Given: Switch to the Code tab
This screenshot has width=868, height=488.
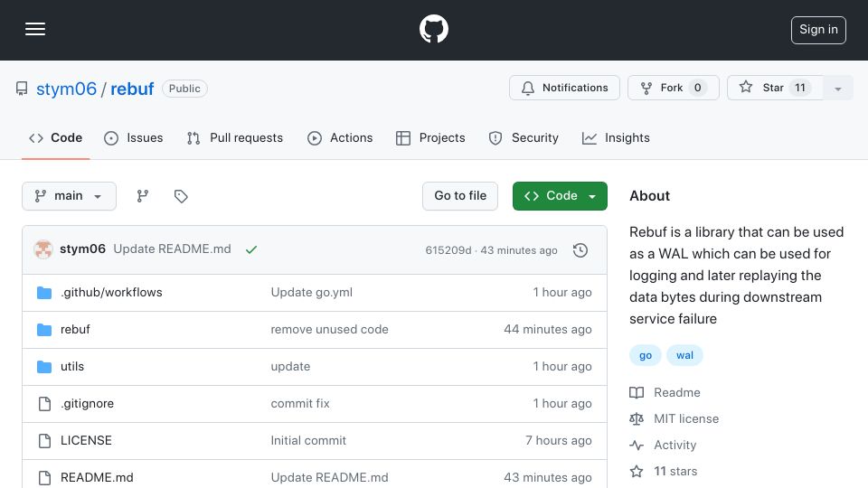Looking at the screenshot, I should point(55,137).
